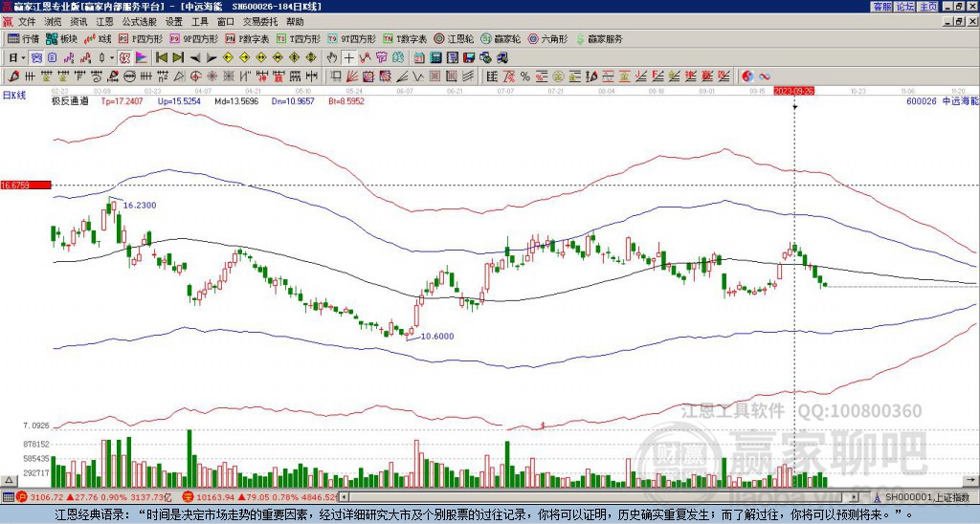The image size is (980, 524).
Task: Click the red 神 line tool icon
Action: pyautogui.click(x=261, y=76)
